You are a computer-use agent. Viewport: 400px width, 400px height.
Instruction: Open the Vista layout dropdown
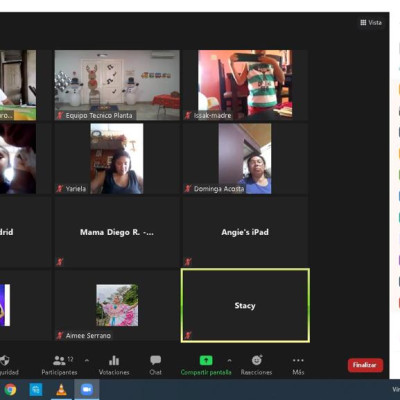point(371,23)
